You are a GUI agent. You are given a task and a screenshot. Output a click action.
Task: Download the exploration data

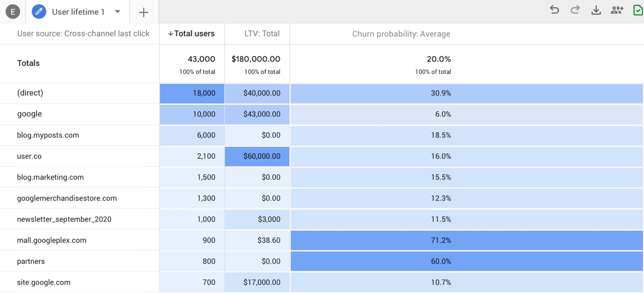click(x=596, y=10)
